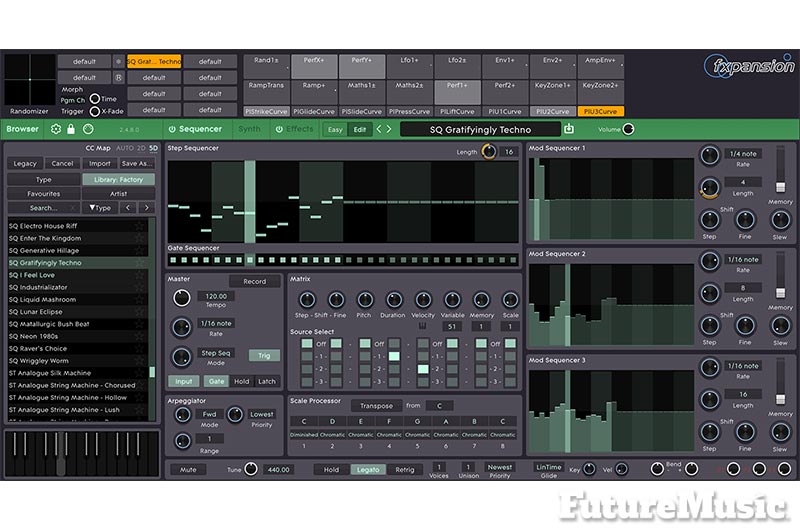
Task: Toggle the Mute button
Action: [188, 469]
